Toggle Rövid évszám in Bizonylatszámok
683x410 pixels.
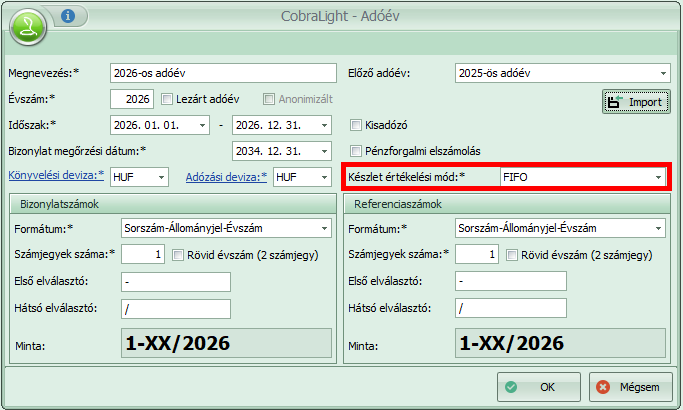[x=179, y=255]
